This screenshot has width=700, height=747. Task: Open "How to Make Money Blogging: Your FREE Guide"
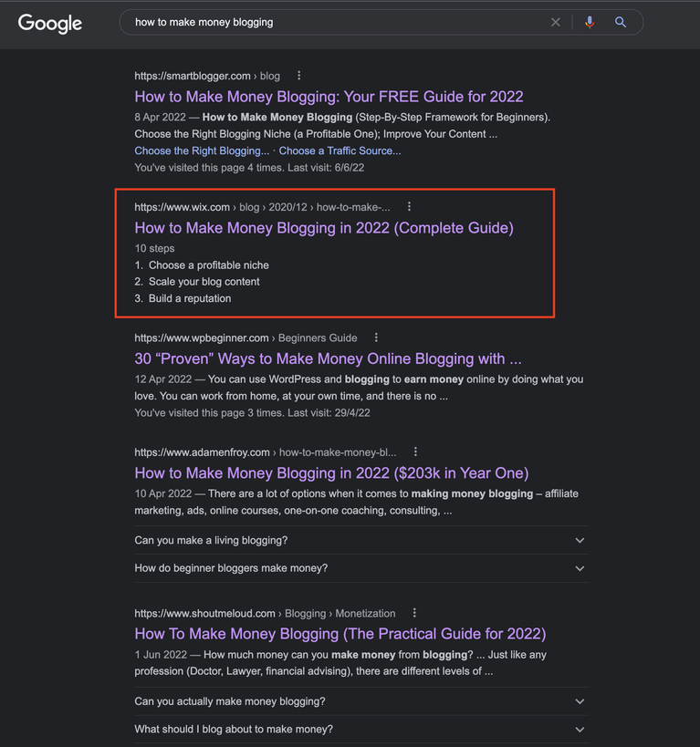point(329,97)
